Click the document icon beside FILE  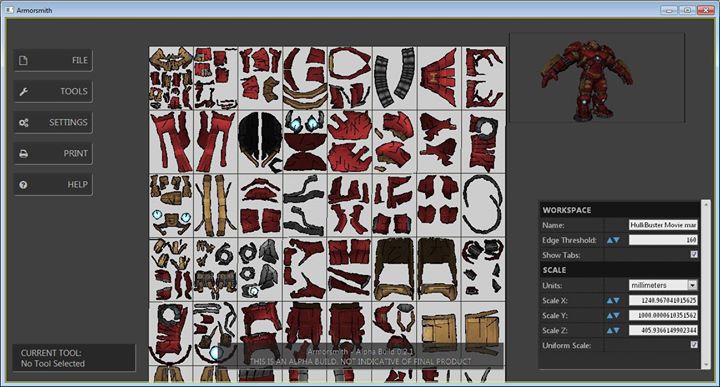click(x=23, y=61)
